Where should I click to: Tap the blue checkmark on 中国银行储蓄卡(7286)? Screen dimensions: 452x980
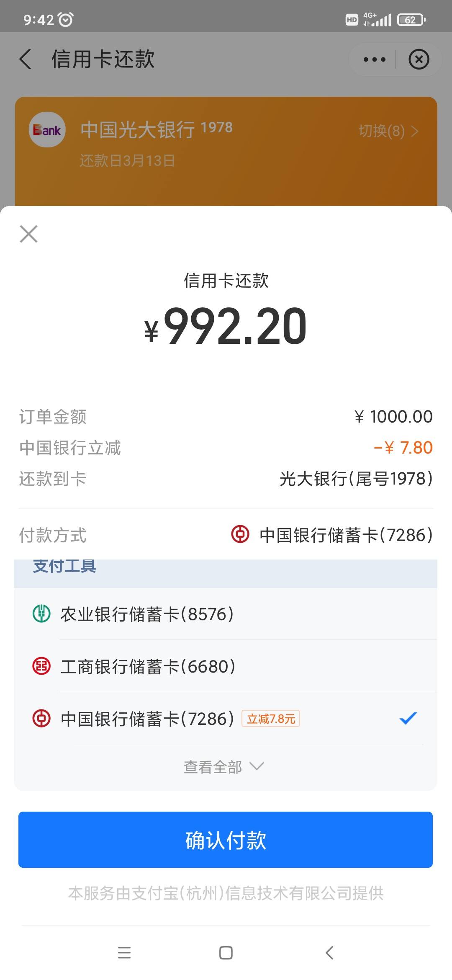[x=408, y=718]
